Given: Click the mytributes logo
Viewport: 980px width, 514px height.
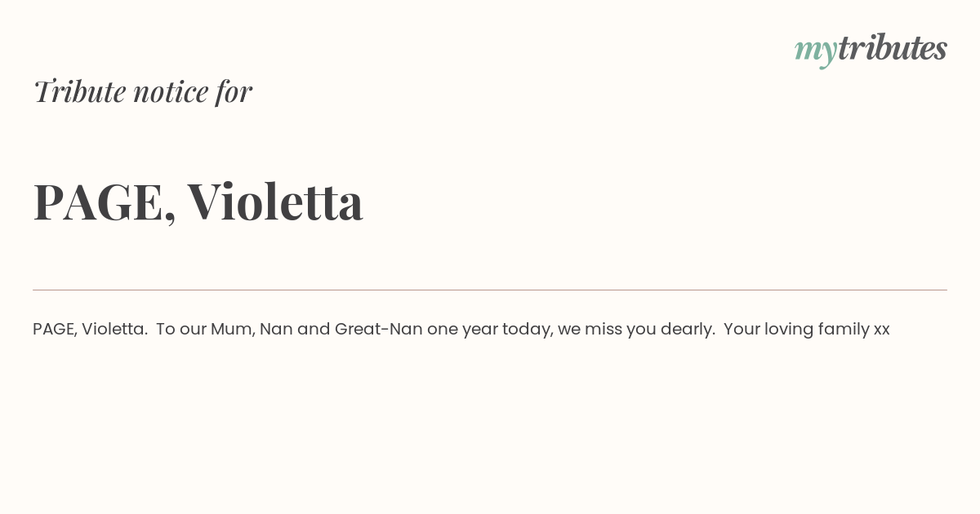Looking at the screenshot, I should point(871,49).
